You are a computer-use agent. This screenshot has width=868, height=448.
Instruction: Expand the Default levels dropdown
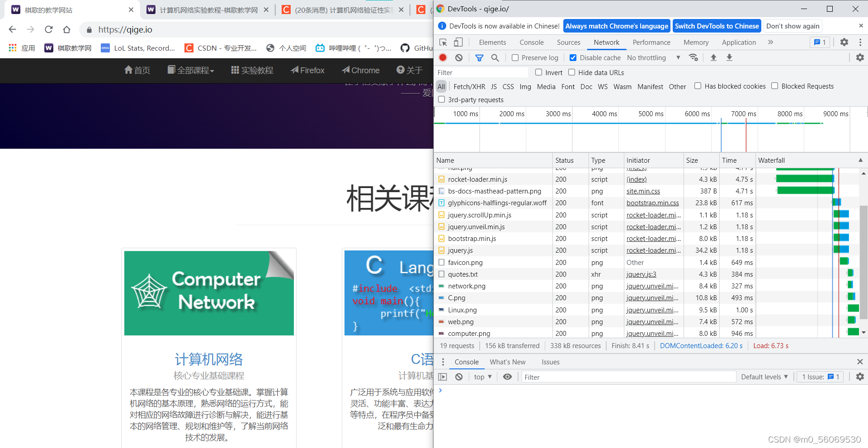[x=764, y=377]
